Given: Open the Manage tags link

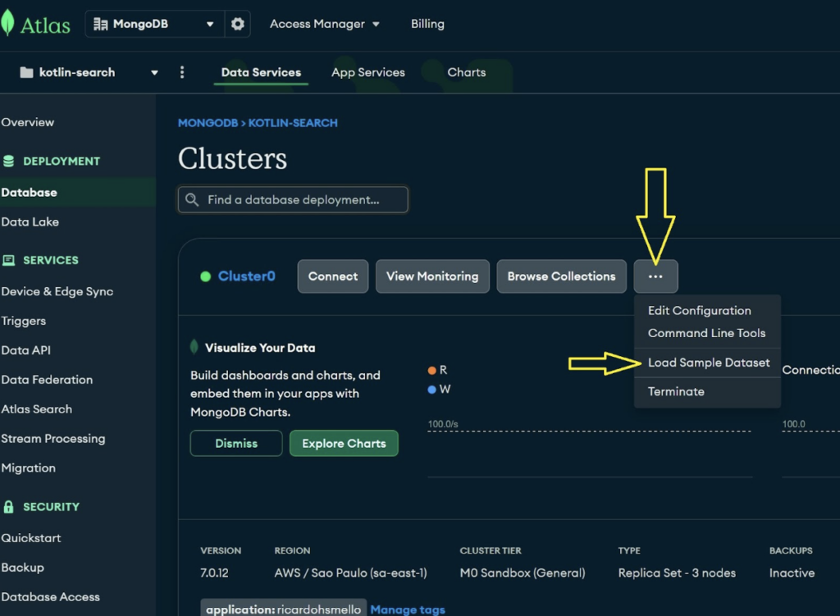Looking at the screenshot, I should (408, 609).
